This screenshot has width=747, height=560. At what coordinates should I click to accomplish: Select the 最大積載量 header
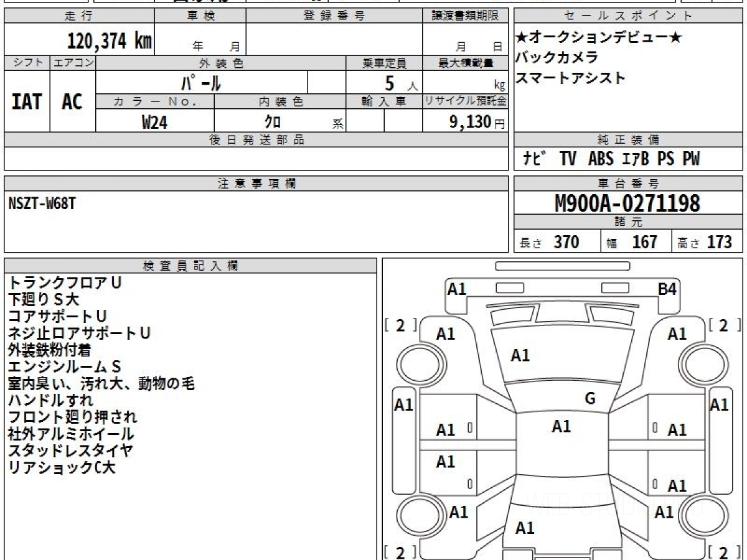pos(465,63)
